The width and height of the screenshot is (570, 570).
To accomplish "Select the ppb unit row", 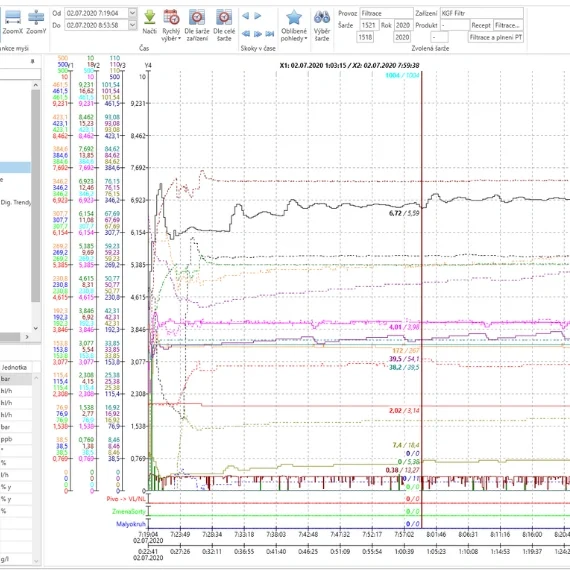I will [16, 439].
